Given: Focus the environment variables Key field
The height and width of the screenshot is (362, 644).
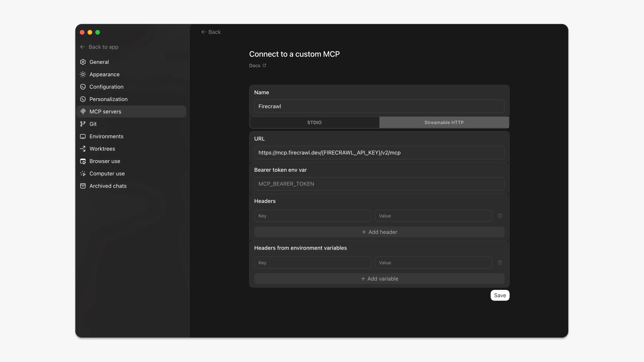Looking at the screenshot, I should (x=313, y=263).
